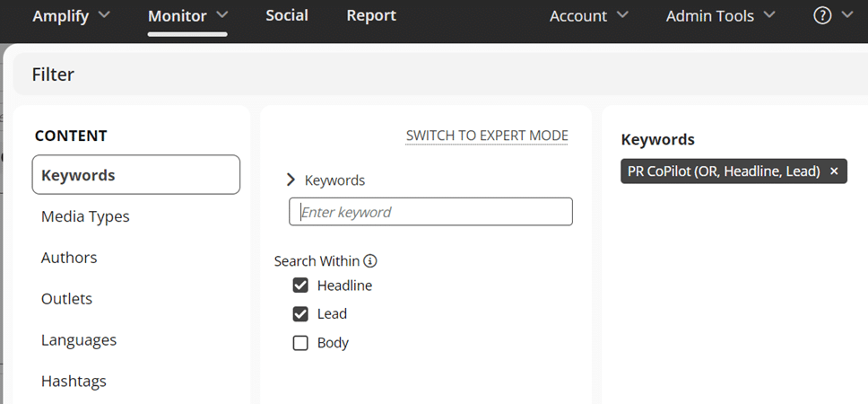
Task: Click Switch to Expert Mode link
Action: tap(487, 136)
